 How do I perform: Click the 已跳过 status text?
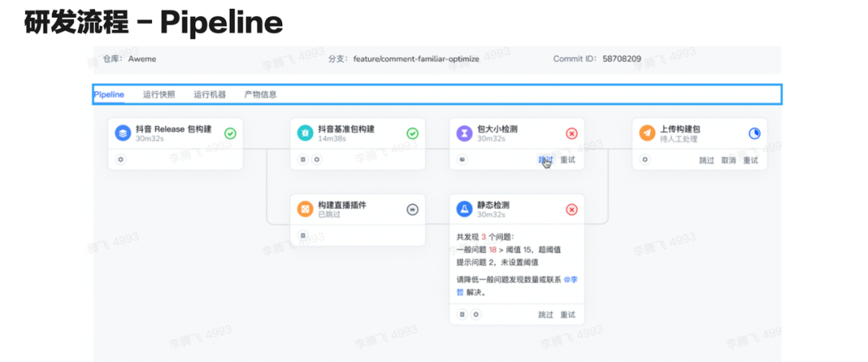pos(329,214)
